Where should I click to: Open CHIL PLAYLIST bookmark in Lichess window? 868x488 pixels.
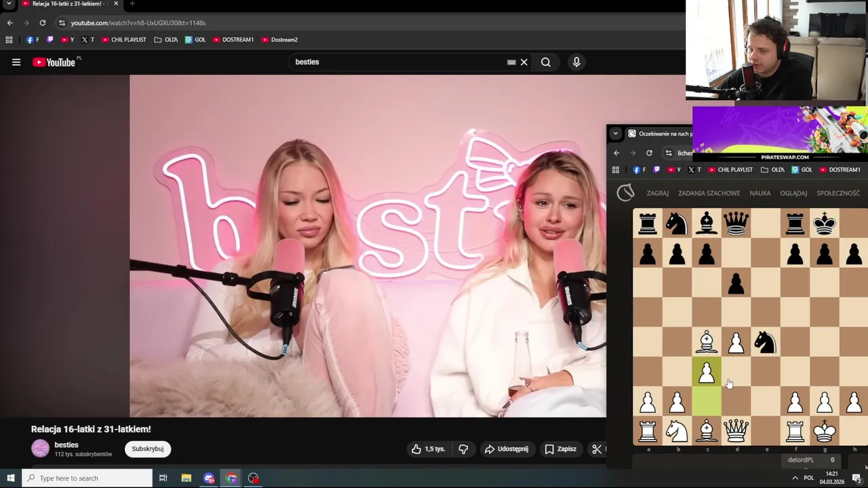731,170
